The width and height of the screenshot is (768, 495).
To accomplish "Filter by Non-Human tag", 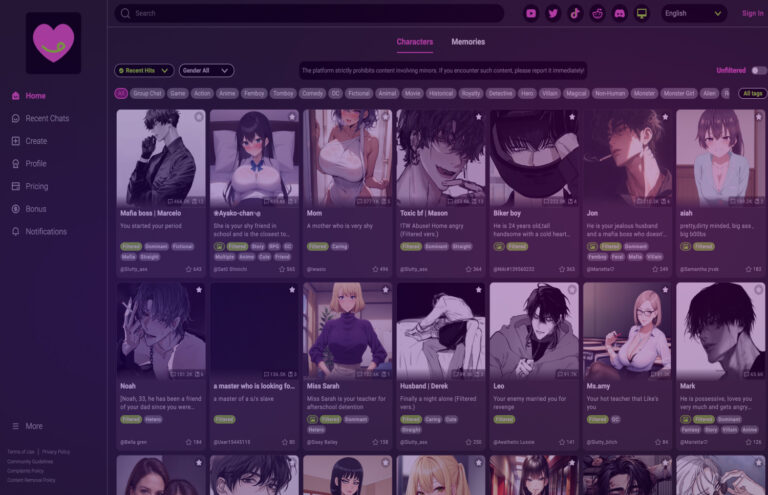I will coord(610,93).
